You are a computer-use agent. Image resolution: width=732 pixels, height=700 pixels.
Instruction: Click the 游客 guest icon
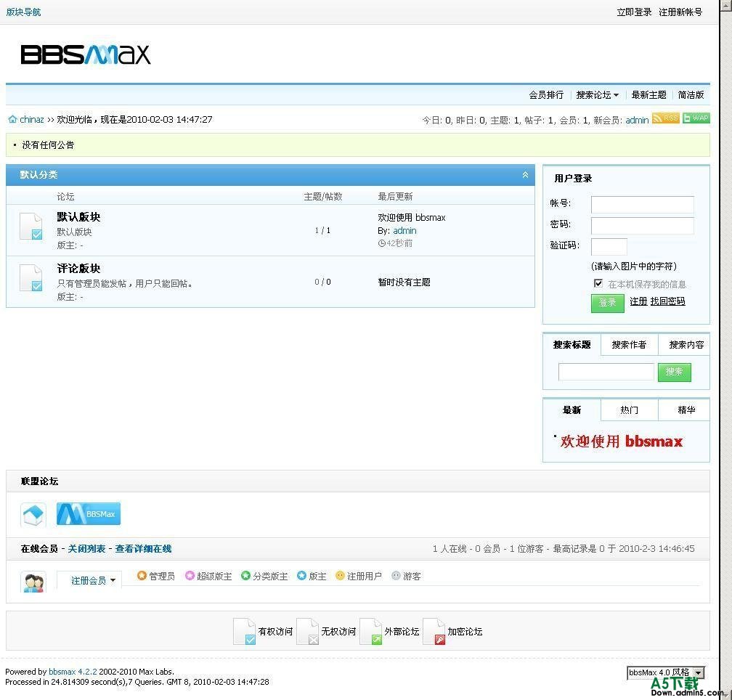click(396, 576)
